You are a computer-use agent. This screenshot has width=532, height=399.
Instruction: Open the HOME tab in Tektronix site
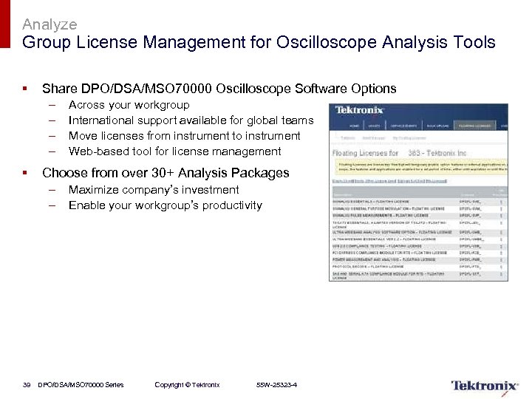pyautogui.click(x=354, y=126)
